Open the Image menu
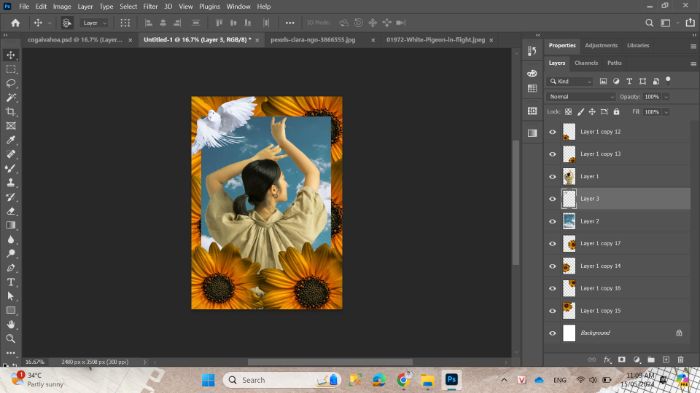 coord(62,7)
